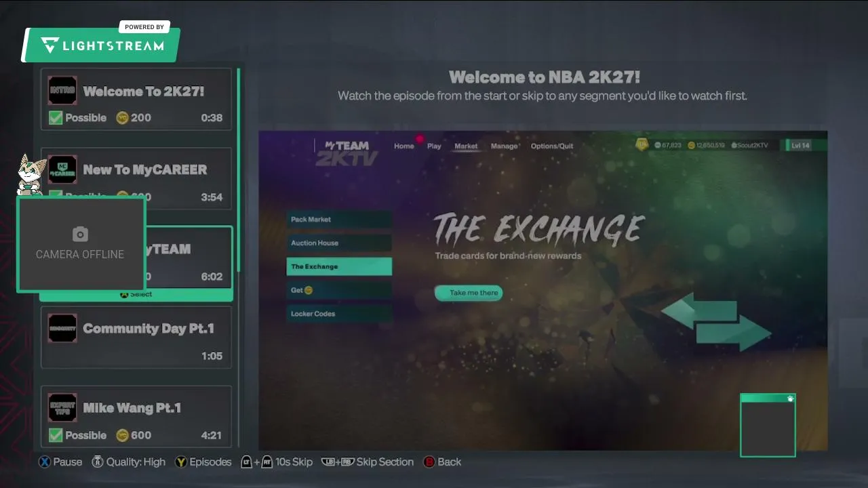Image resolution: width=868 pixels, height=488 pixels.
Task: Open the Manage menu tab
Action: (x=504, y=146)
